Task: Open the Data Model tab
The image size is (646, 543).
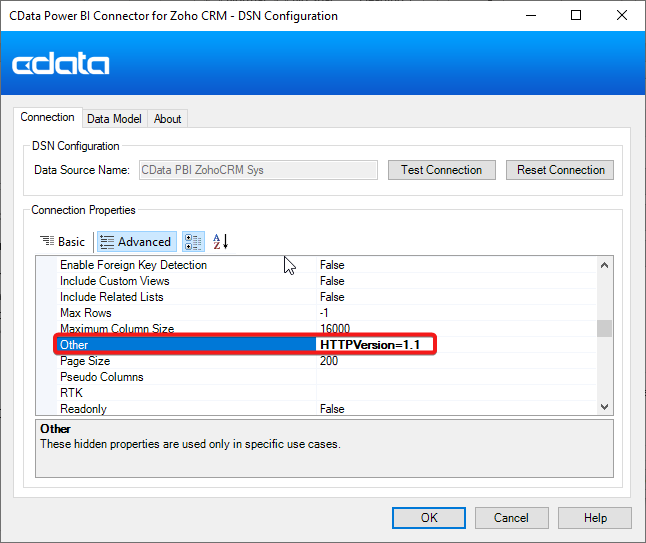Action: pyautogui.click(x=114, y=119)
